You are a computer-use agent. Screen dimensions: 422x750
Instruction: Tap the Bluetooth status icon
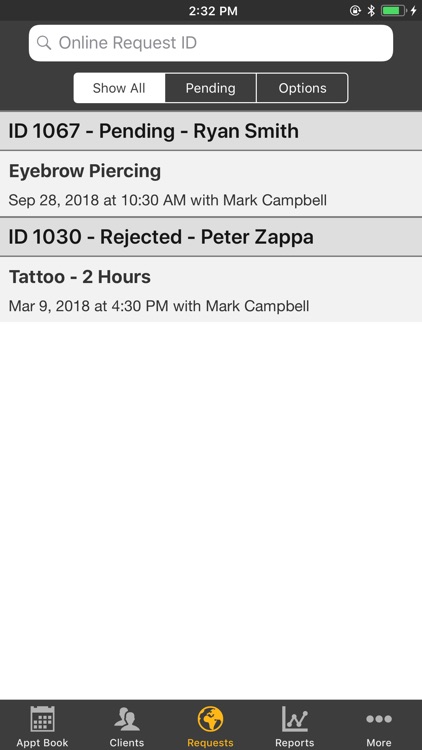click(371, 11)
